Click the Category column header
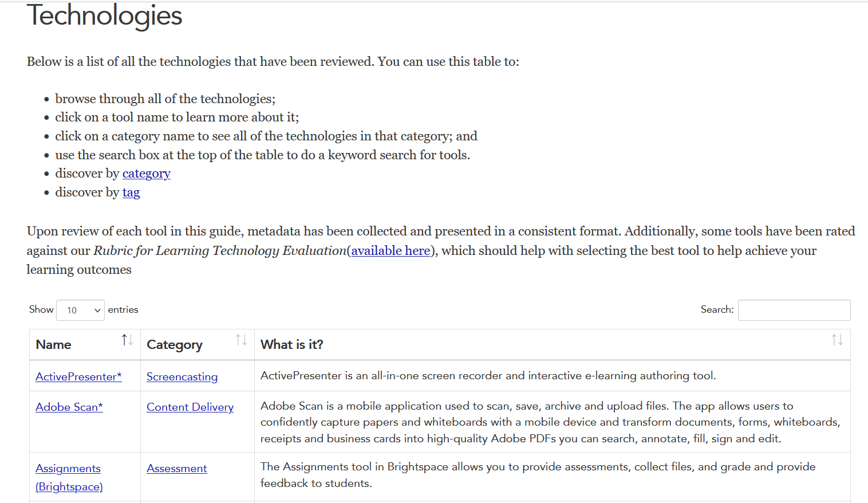This screenshot has width=868, height=503. pyautogui.click(x=175, y=344)
